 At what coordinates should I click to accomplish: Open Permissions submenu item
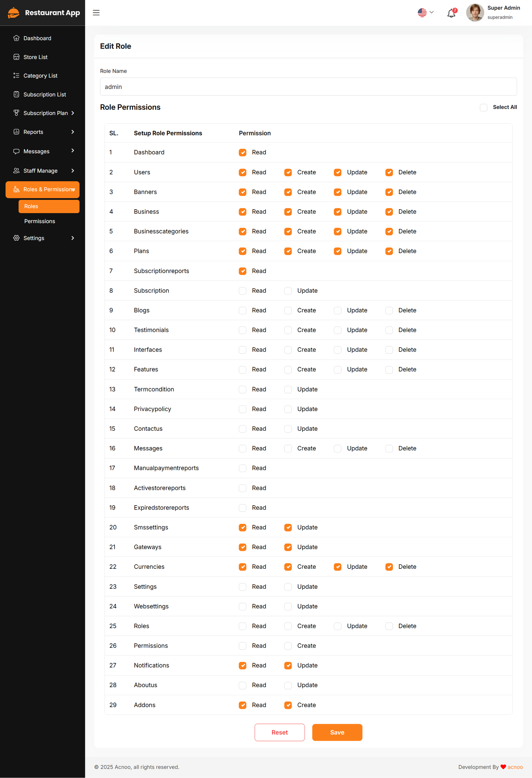click(40, 221)
